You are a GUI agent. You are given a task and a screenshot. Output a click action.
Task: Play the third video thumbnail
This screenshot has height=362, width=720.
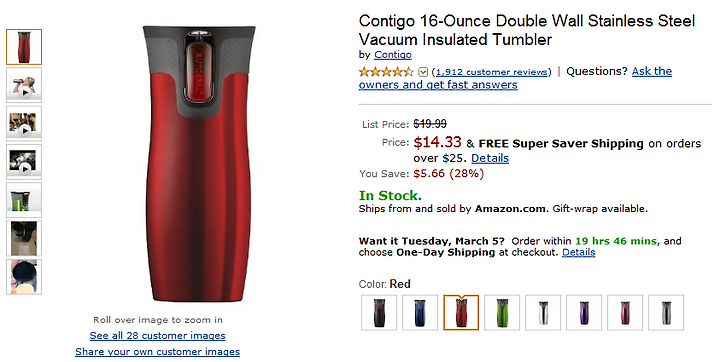24,162
